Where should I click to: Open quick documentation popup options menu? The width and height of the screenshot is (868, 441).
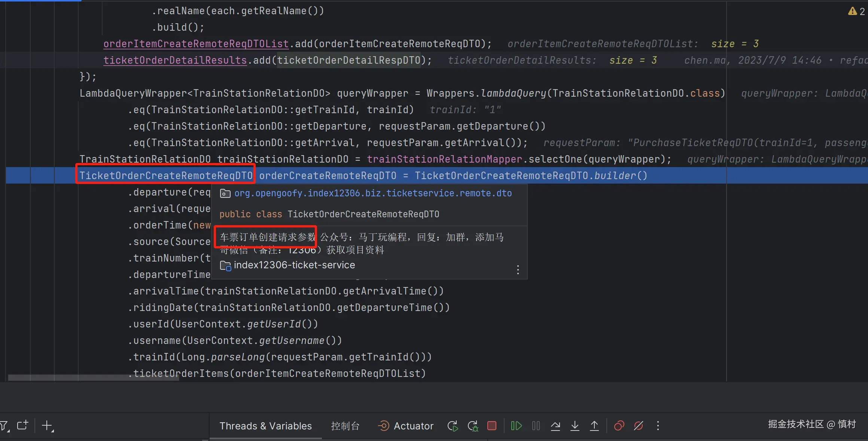(518, 270)
